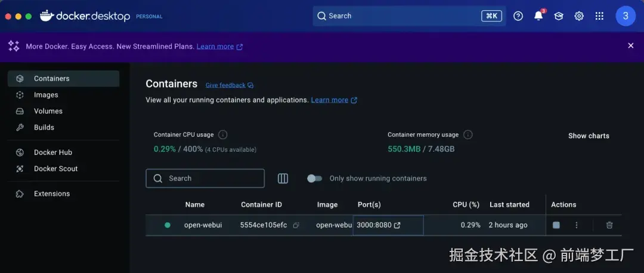Delete the open-webui container
The width and height of the screenshot is (644, 273).
609,225
